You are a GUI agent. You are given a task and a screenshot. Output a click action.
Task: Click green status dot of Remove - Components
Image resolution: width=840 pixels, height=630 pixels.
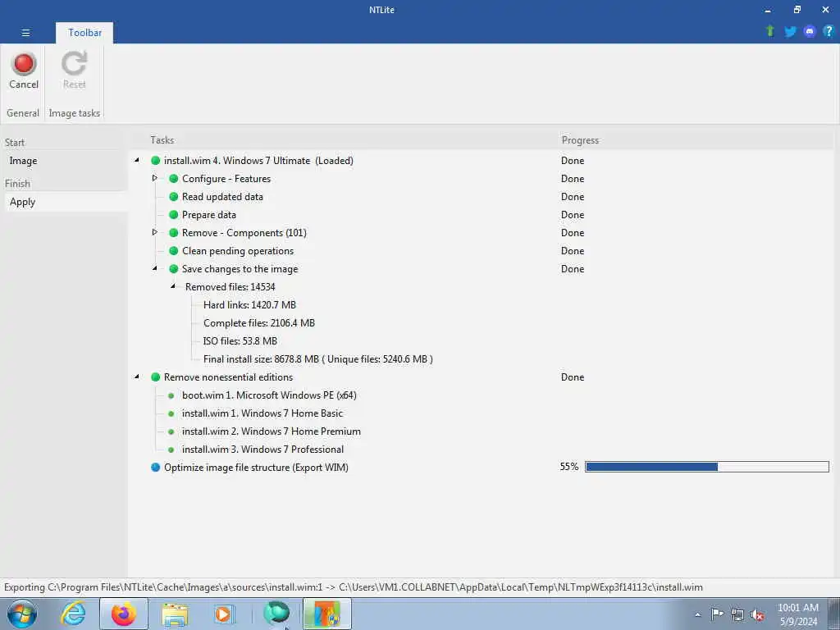(174, 232)
